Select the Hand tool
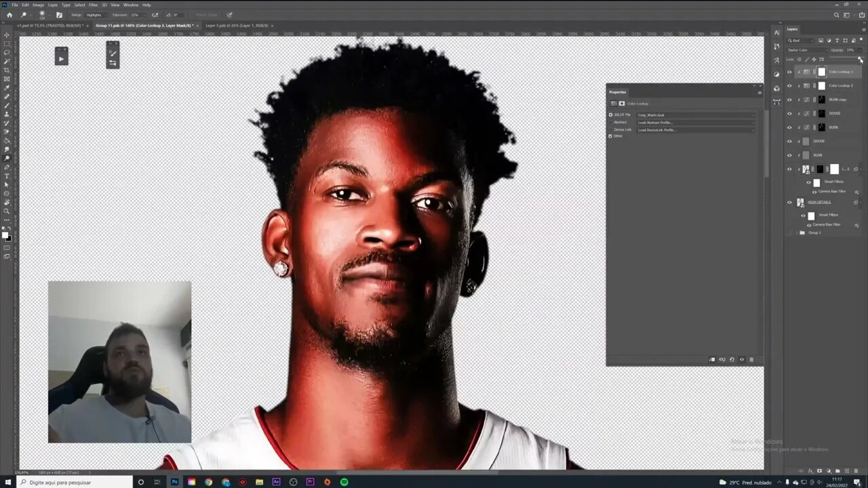 pyautogui.click(x=7, y=202)
